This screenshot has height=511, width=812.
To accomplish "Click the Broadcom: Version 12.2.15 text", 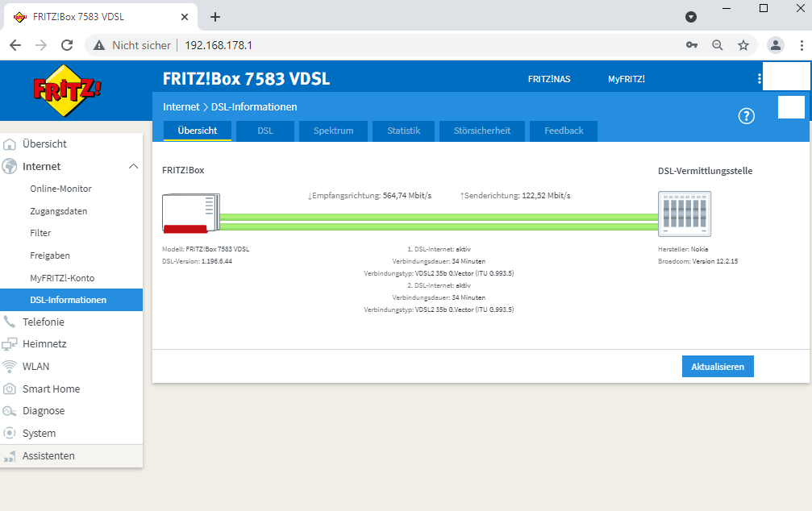I will point(698,261).
